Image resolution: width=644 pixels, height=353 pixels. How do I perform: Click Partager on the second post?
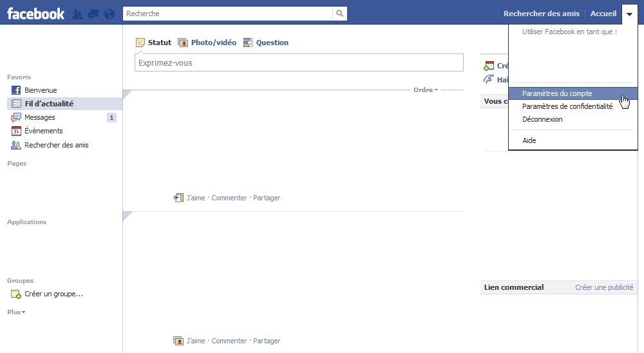click(267, 341)
